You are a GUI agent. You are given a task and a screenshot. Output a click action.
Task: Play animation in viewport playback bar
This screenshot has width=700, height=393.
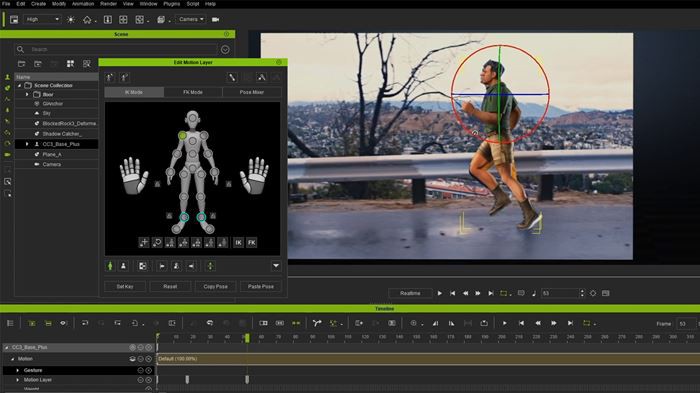[x=440, y=293]
